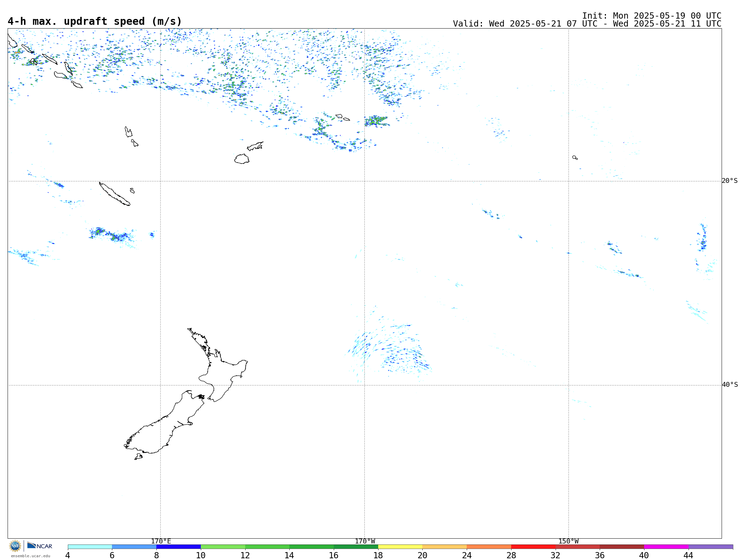Choose the yellow 18–20 colorbar swatch
The height and width of the screenshot is (560, 744).
coord(400,547)
